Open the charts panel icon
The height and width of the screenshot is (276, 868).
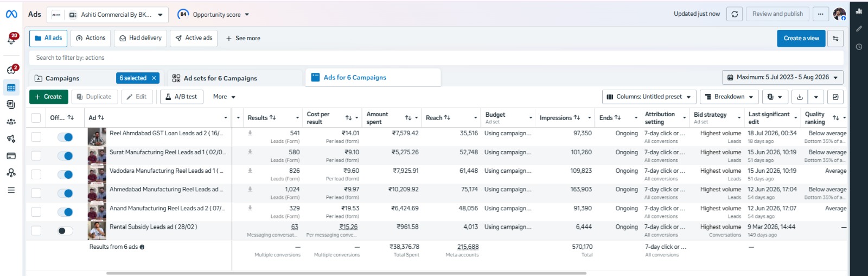[x=859, y=11]
